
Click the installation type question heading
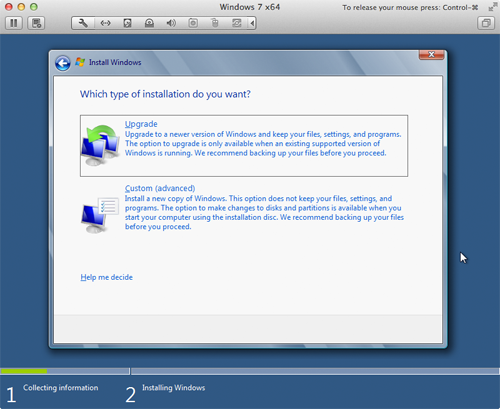coord(165,94)
